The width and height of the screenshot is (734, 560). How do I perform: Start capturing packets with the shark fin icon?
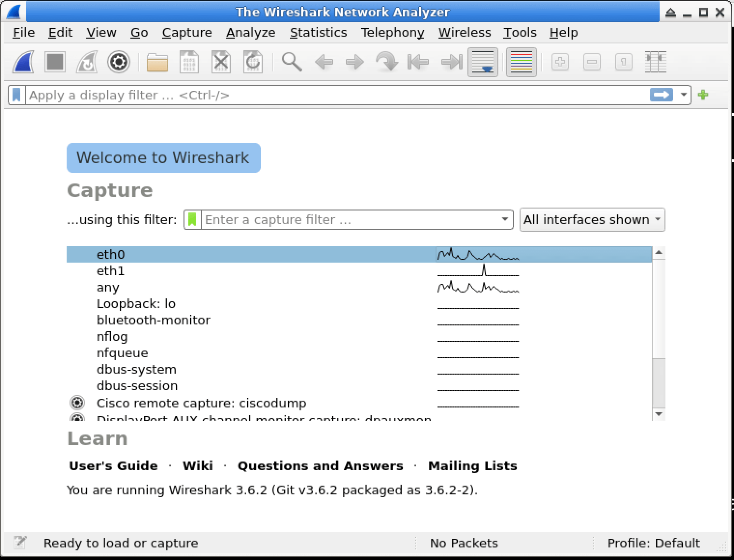[x=23, y=62]
